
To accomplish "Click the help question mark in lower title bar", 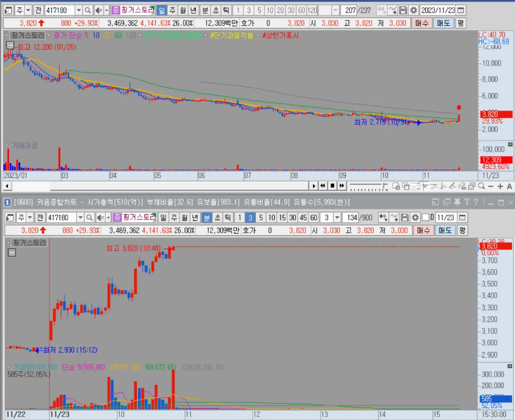I will tap(476, 202).
